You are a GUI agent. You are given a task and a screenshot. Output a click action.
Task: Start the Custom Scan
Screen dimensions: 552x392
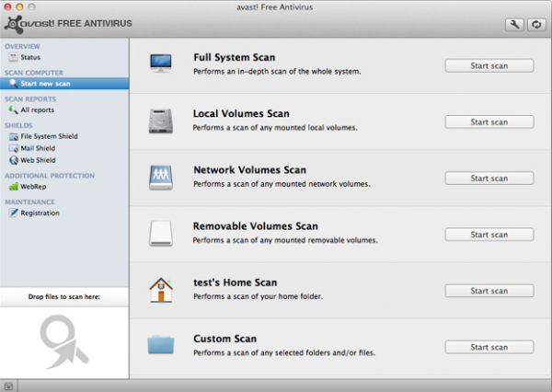tap(489, 347)
